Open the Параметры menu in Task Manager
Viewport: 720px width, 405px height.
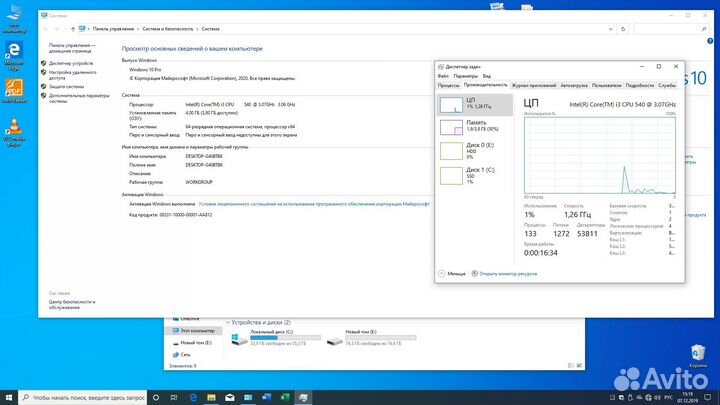465,76
